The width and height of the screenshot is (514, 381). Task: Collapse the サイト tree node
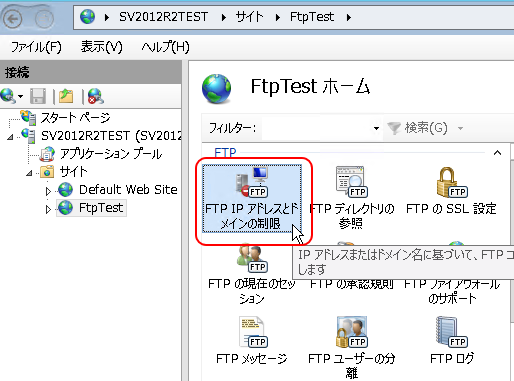(x=29, y=173)
